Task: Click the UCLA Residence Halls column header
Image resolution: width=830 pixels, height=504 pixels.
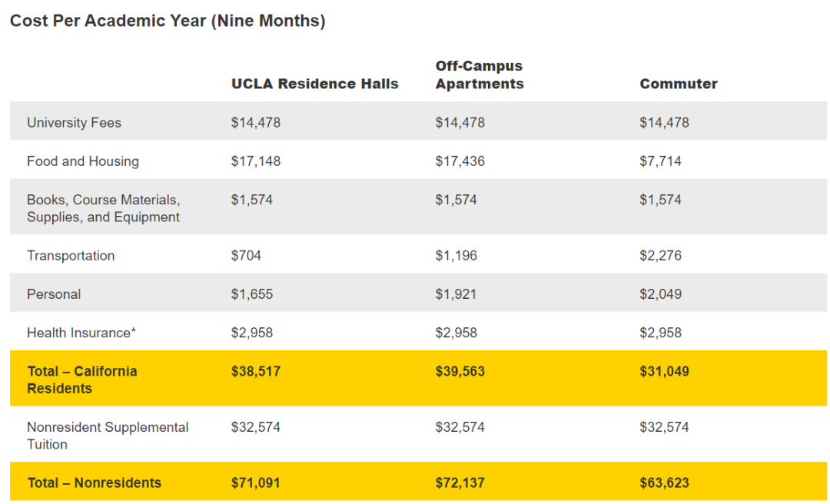Action: pos(314,84)
